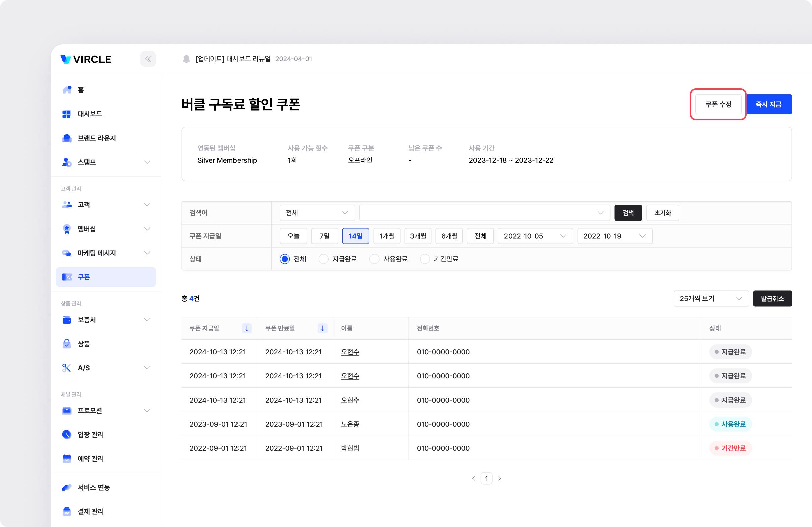Select the 지급완료 status radio button
The width and height of the screenshot is (812, 527).
click(x=323, y=259)
